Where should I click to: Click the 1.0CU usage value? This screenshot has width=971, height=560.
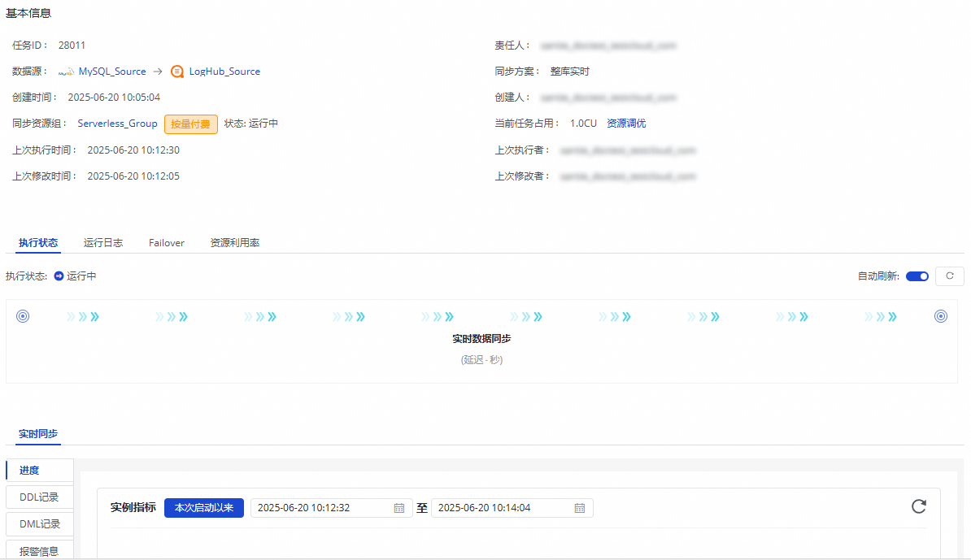(x=583, y=124)
